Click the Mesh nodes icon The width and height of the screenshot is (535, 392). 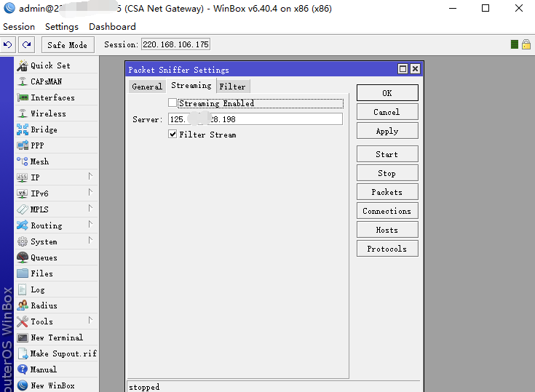(23, 161)
